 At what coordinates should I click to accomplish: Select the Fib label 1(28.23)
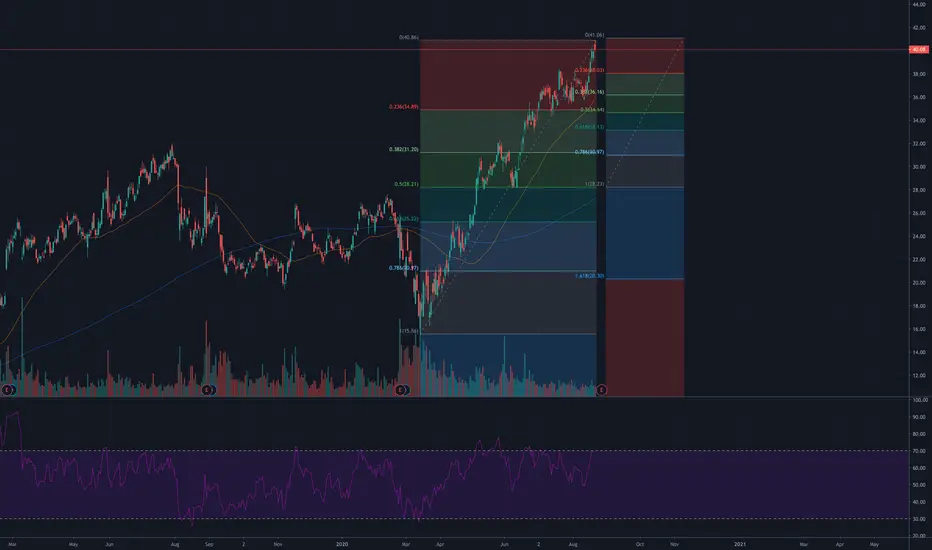(594, 184)
